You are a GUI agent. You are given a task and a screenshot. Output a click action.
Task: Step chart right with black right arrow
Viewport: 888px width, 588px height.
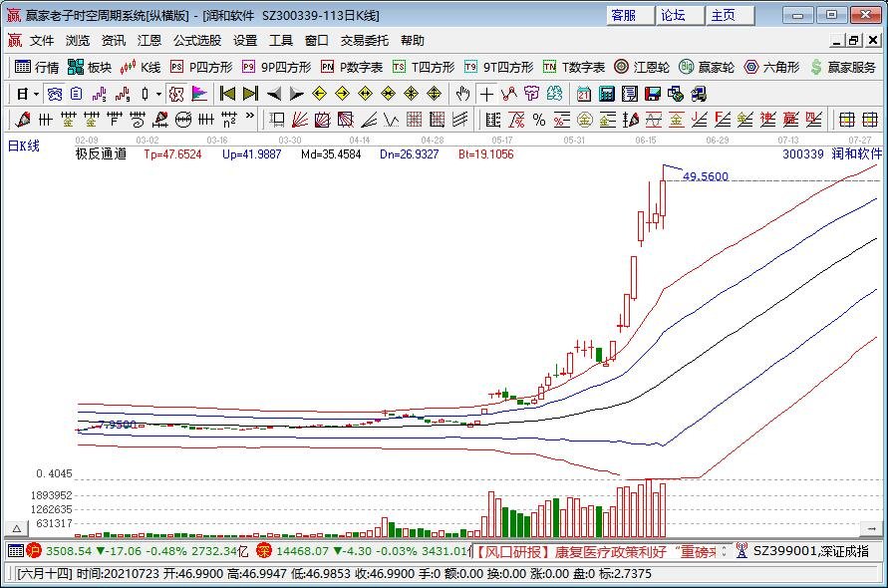pyautogui.click(x=296, y=94)
